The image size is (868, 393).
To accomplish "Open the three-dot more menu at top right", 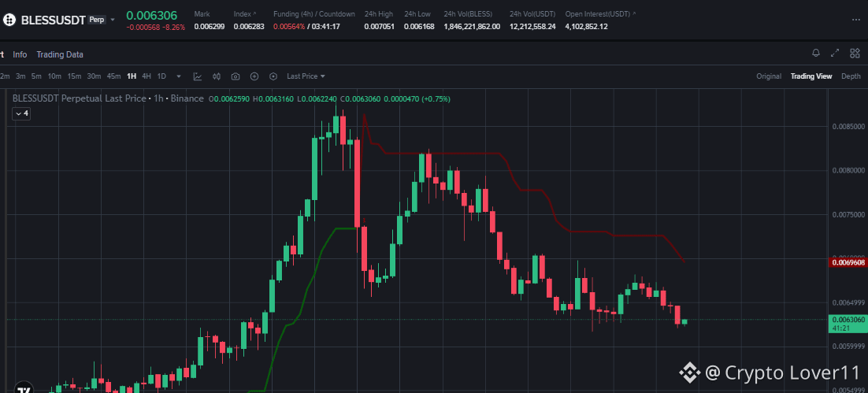I will click(x=856, y=20).
